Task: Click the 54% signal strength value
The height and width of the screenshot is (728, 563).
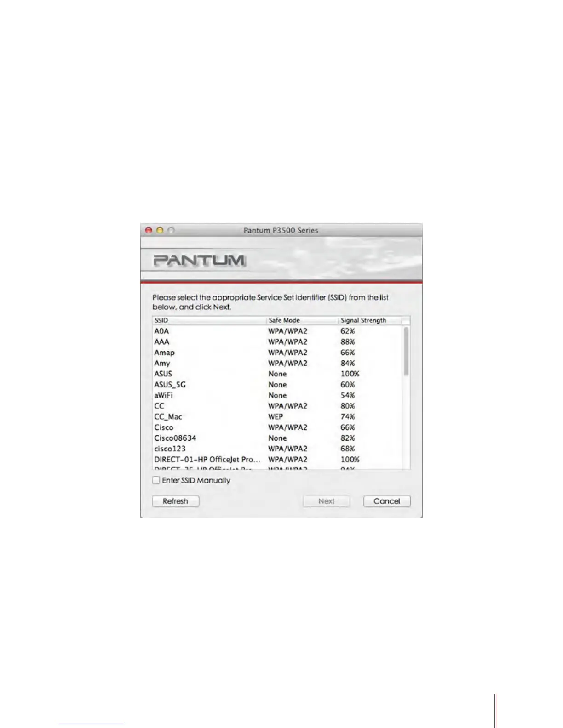Action: click(348, 395)
